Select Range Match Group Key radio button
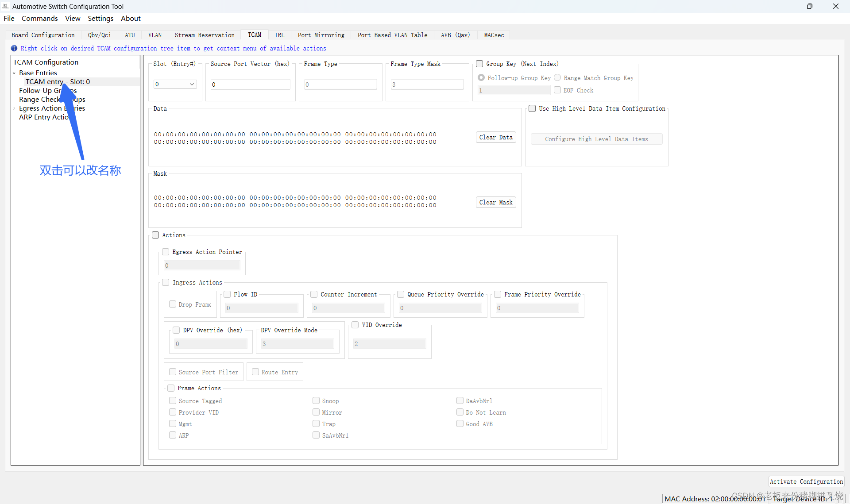 [x=557, y=77]
